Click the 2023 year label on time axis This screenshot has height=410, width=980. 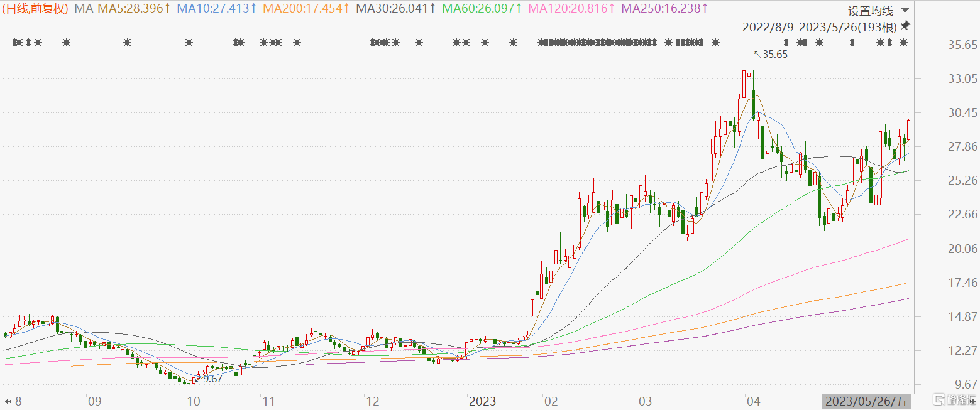point(483,401)
